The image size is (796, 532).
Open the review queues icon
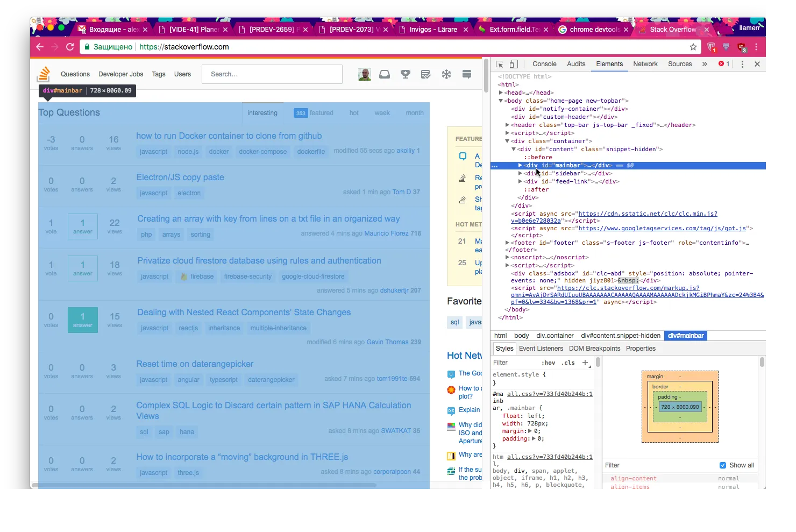click(425, 74)
